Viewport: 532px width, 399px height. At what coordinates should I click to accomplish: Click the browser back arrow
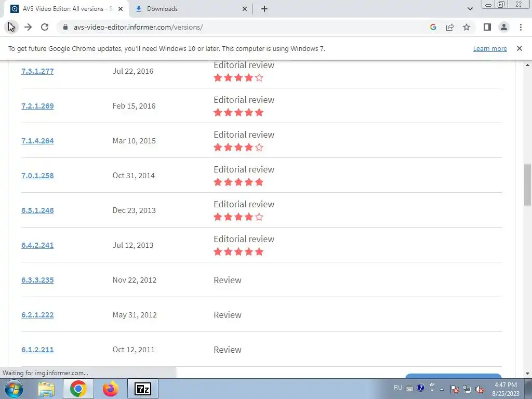tap(11, 27)
